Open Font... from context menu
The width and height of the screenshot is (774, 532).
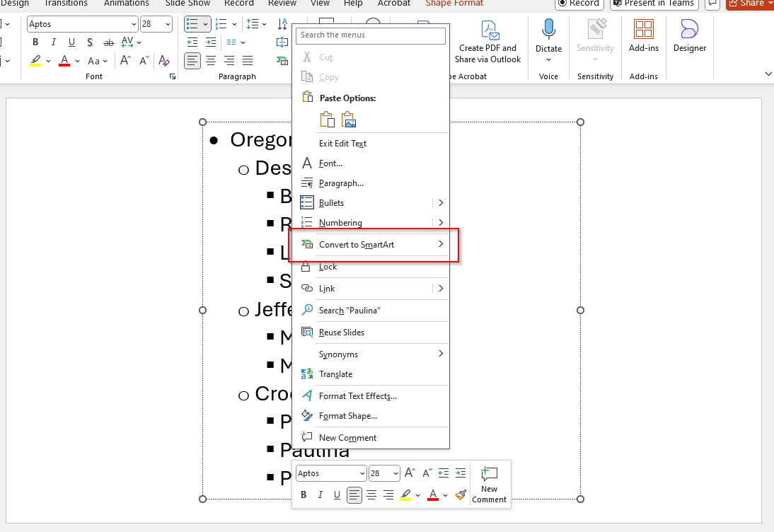pyautogui.click(x=371, y=163)
